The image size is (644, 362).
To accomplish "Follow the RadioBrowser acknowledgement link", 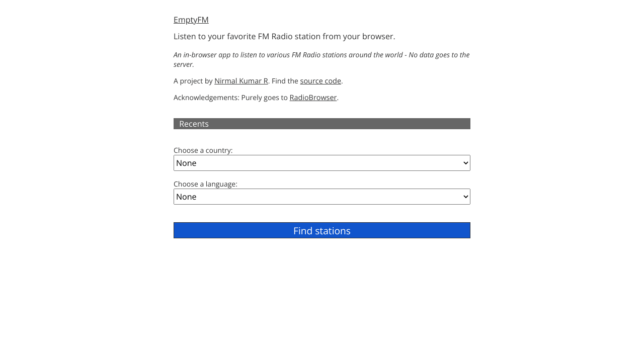I will [313, 98].
